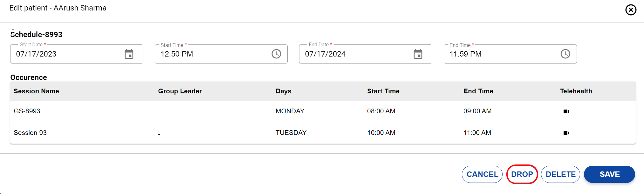Open End Date calendar picker icon
Viewport: 644px width, 194px height.
(x=418, y=54)
